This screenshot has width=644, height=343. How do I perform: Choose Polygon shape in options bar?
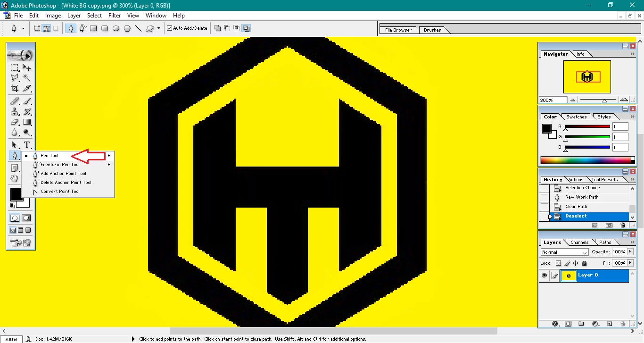127,28
